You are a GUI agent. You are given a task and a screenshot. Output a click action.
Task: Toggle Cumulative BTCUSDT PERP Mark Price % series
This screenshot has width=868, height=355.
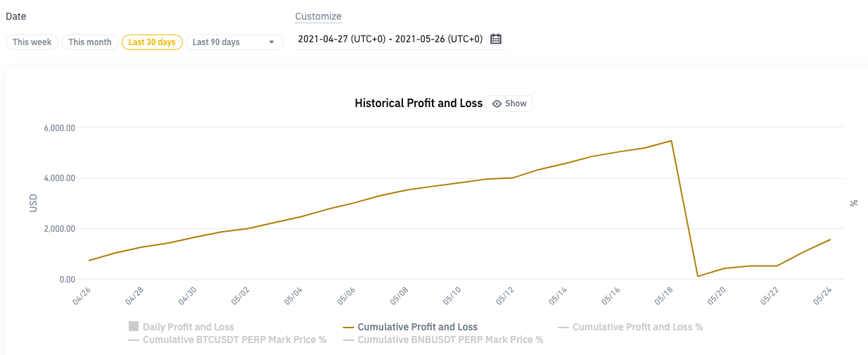[x=234, y=340]
